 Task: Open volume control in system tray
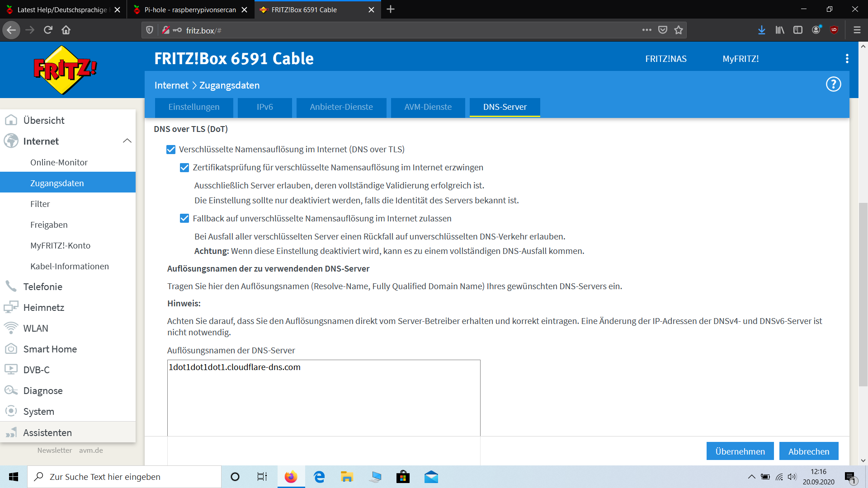[x=792, y=477]
